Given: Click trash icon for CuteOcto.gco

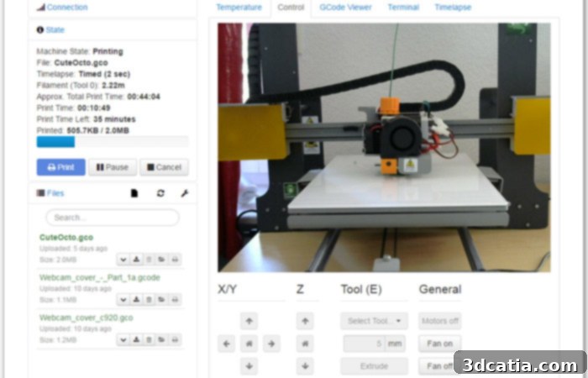Looking at the screenshot, I should [x=149, y=259].
